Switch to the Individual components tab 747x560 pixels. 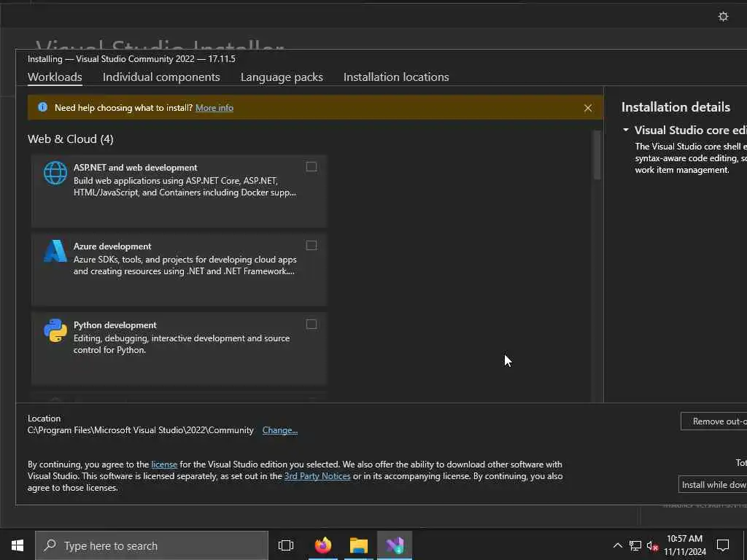point(161,77)
